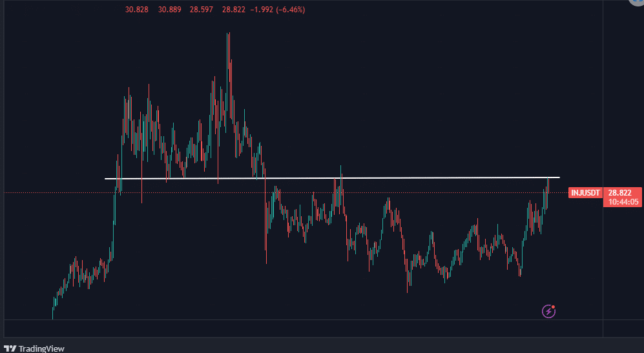The image size is (644, 353).
Task: Click the latest candle touching the white line
Action: tap(548, 187)
